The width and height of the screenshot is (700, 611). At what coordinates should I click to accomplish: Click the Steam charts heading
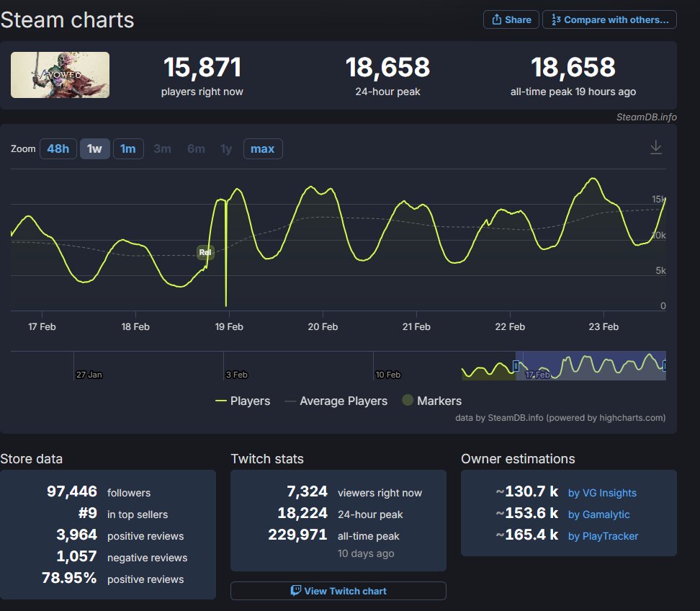pyautogui.click(x=67, y=20)
